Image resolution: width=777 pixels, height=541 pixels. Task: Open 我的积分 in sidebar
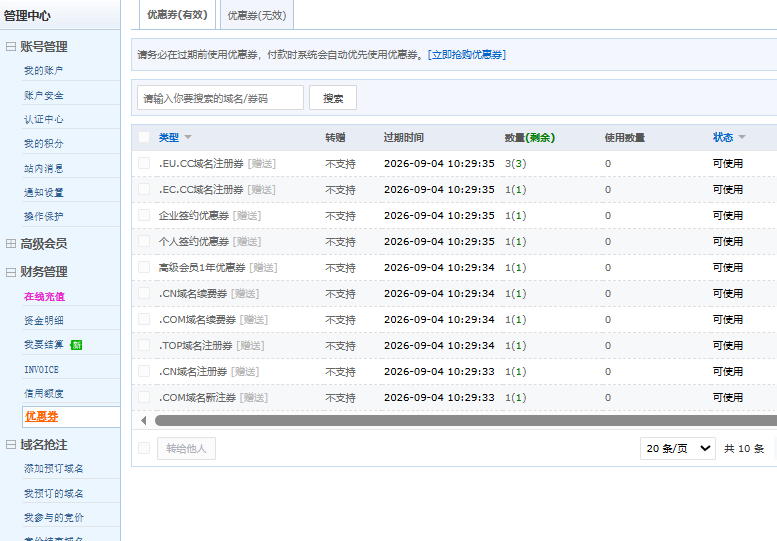click(x=44, y=144)
